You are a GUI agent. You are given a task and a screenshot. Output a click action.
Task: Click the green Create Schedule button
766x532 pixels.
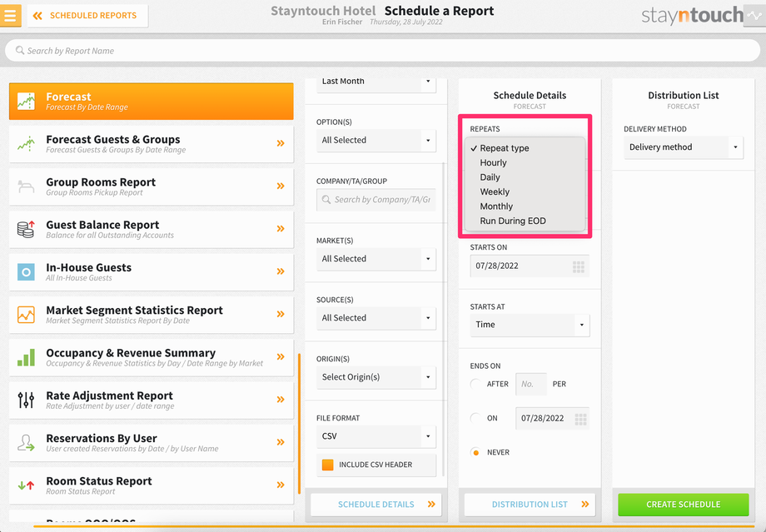tap(683, 505)
